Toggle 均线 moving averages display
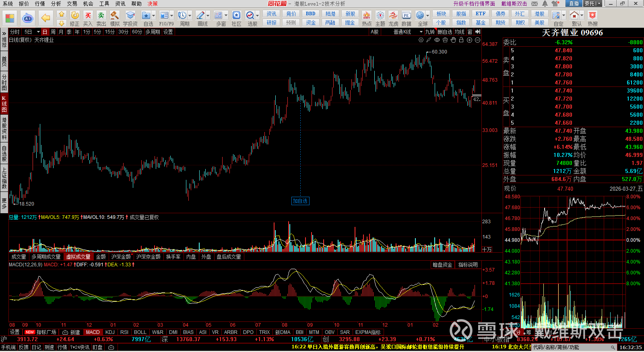This screenshot has height=352, width=644. click(x=459, y=32)
